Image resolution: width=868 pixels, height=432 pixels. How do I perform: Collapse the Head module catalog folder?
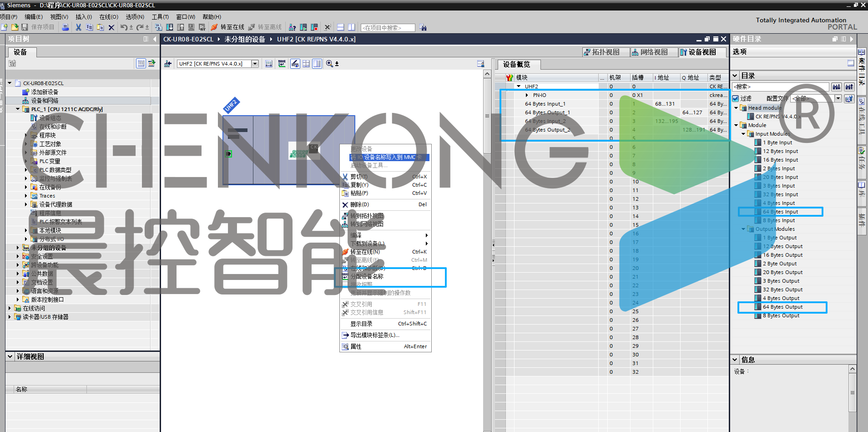pos(737,108)
